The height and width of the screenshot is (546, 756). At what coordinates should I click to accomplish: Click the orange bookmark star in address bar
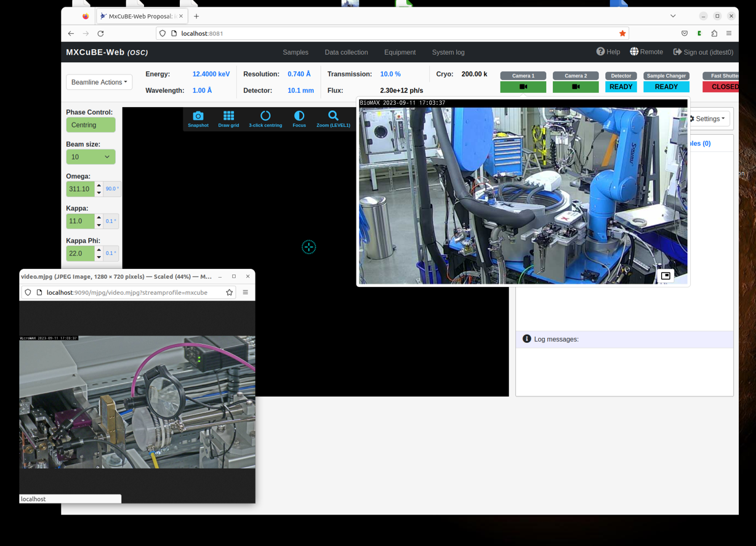(622, 33)
